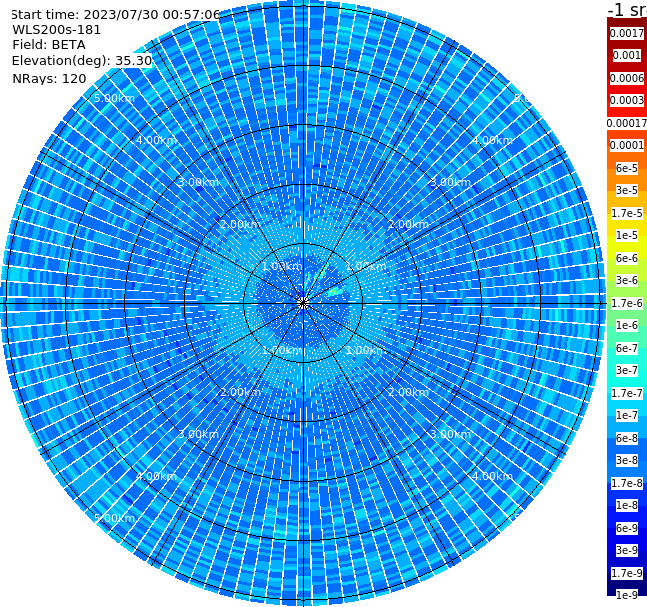Click the 3e-5 scale label
This screenshot has height=607, width=647.
point(627,190)
